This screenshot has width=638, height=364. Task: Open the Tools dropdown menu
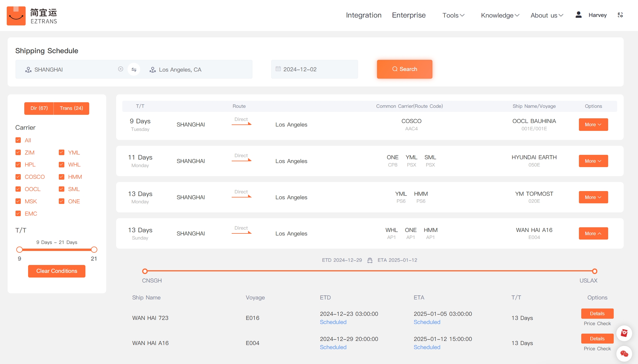coord(453,15)
